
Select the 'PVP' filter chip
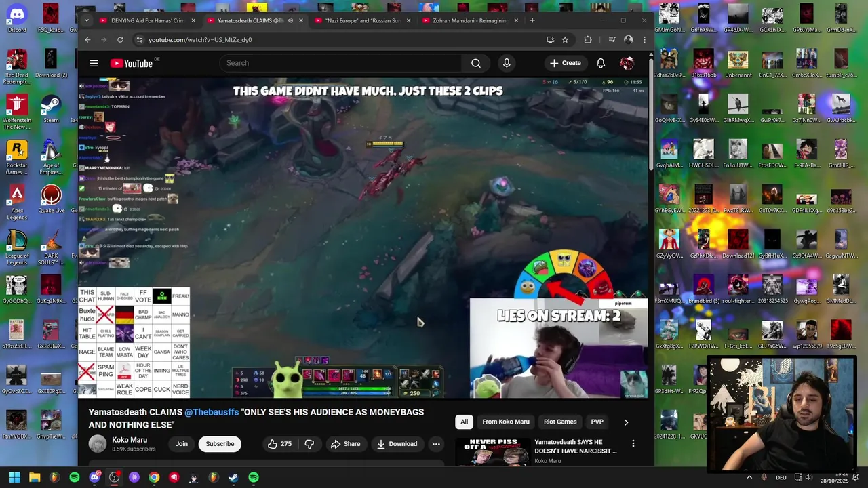point(597,422)
